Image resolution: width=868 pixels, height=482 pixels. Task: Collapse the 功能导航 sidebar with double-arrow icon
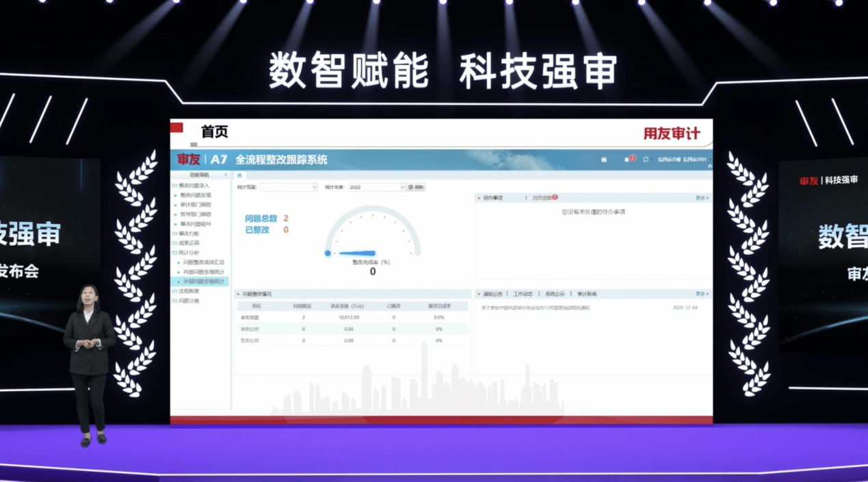click(227, 175)
